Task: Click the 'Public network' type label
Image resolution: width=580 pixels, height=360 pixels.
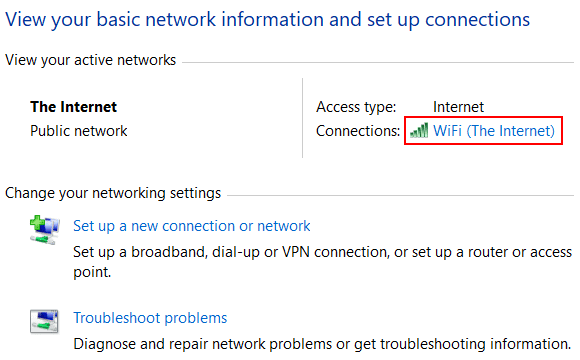Action: pos(78,131)
